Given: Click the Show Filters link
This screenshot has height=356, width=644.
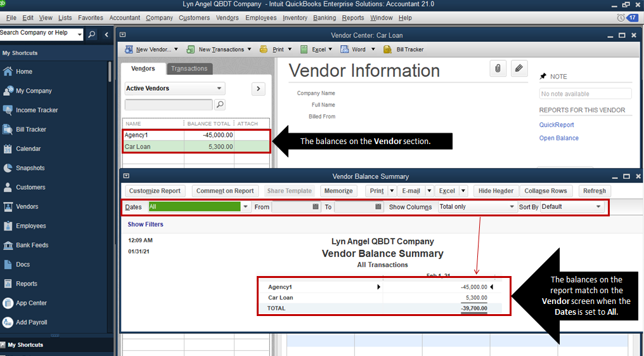Looking at the screenshot, I should pyautogui.click(x=145, y=225).
